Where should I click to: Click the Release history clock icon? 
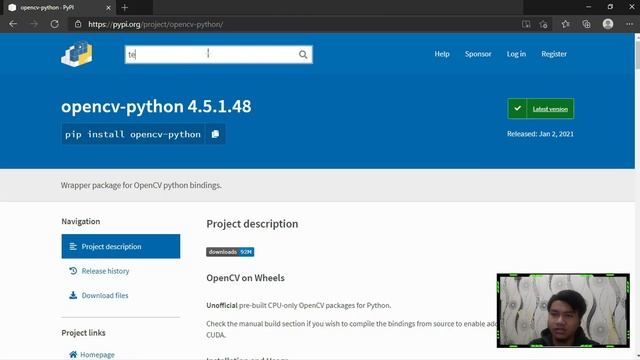tap(73, 271)
